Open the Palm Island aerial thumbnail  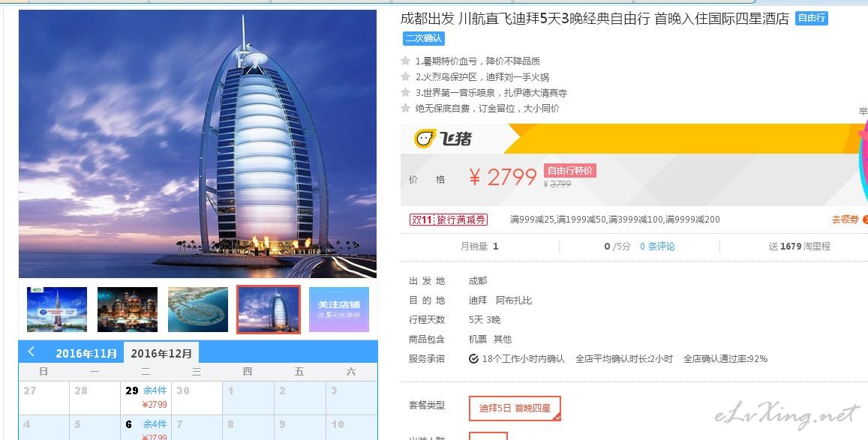coord(197,310)
